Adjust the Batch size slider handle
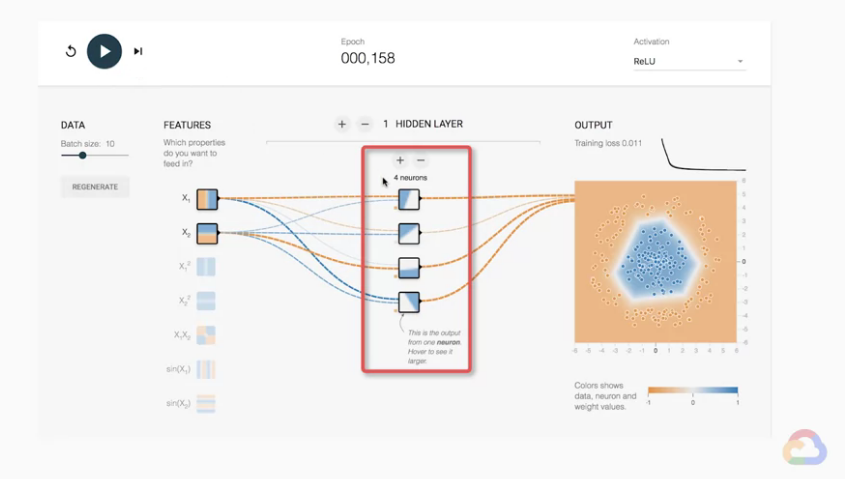Image resolution: width=845 pixels, height=479 pixels. 82,155
